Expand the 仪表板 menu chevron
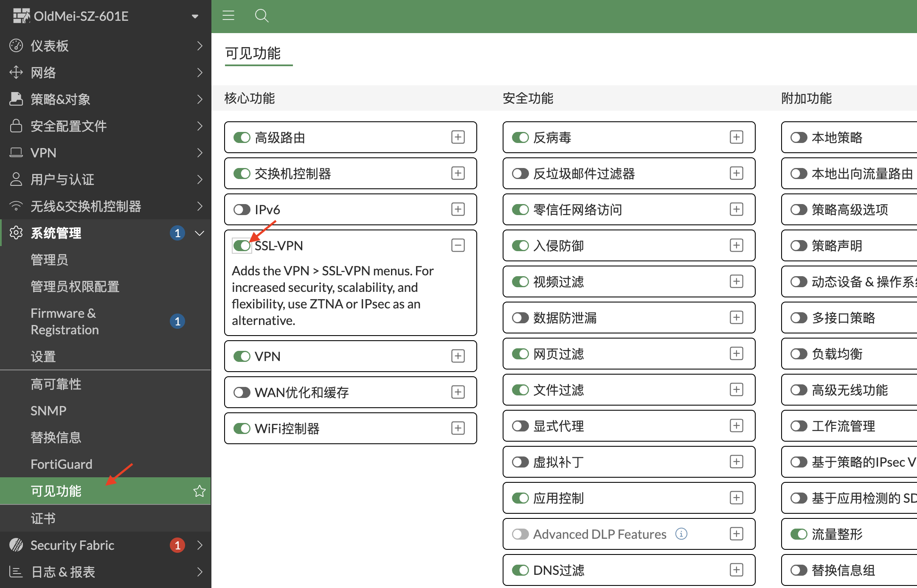This screenshot has height=588, width=917. point(200,45)
